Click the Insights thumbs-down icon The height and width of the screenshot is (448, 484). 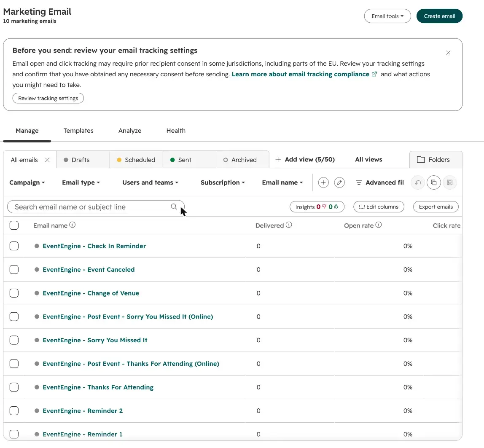tap(324, 207)
